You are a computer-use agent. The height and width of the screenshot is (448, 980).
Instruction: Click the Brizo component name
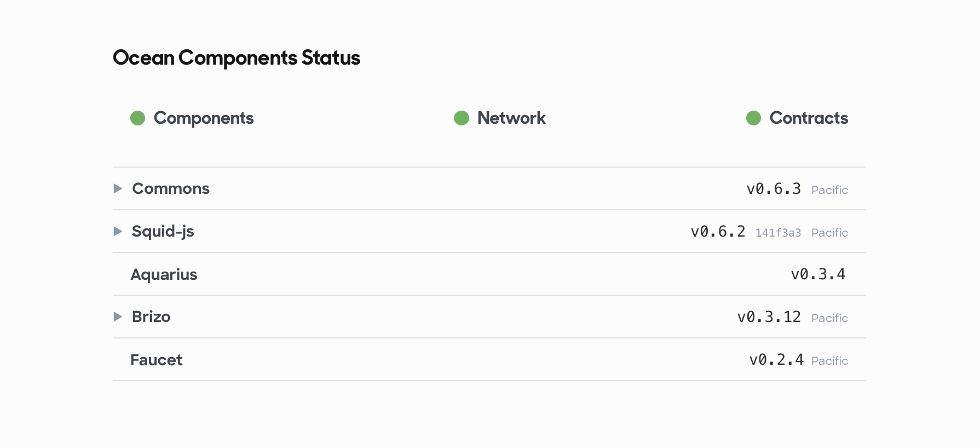coord(151,317)
